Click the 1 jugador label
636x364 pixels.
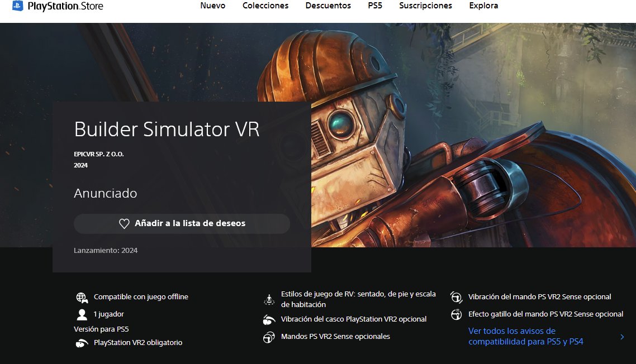109,314
